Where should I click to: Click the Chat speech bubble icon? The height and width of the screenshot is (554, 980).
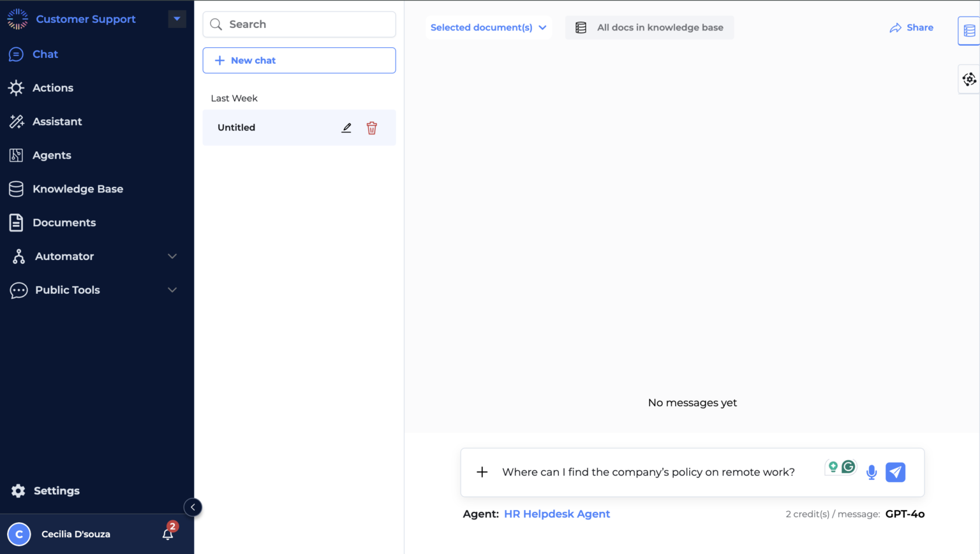[x=17, y=55]
